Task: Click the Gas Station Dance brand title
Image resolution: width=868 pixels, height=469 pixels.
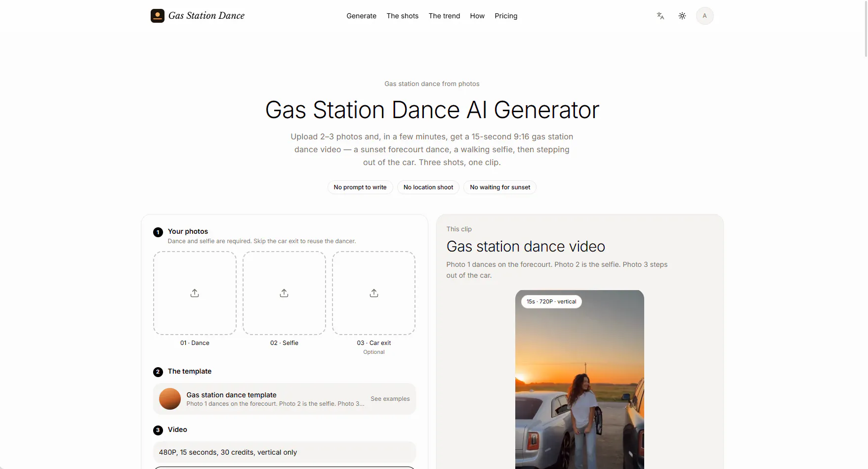Action: click(207, 16)
